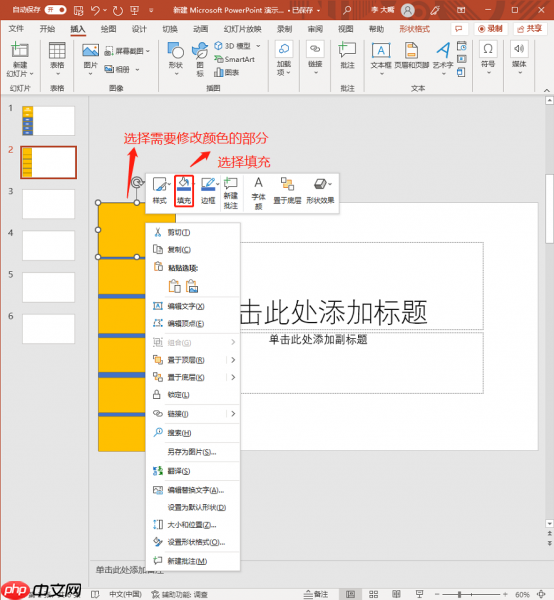The image size is (554, 600).
Task: Select slide 3 thumbnail
Action: (x=48, y=204)
